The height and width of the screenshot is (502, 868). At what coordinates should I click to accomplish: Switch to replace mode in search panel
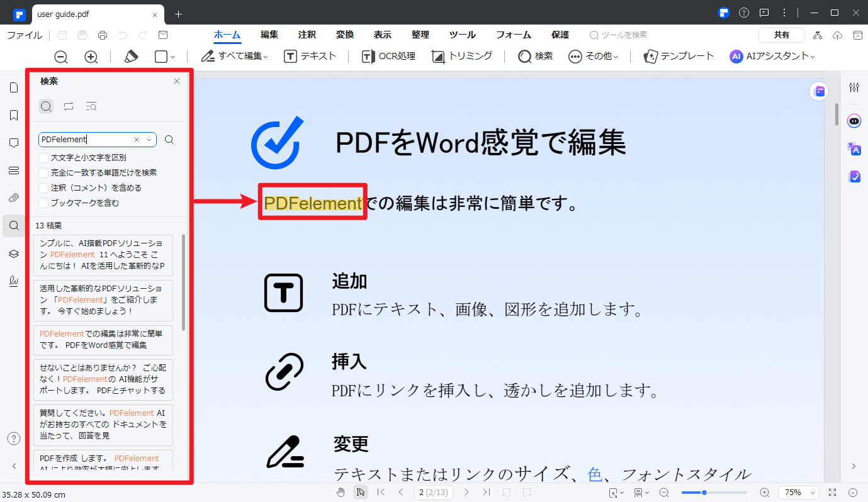69,106
